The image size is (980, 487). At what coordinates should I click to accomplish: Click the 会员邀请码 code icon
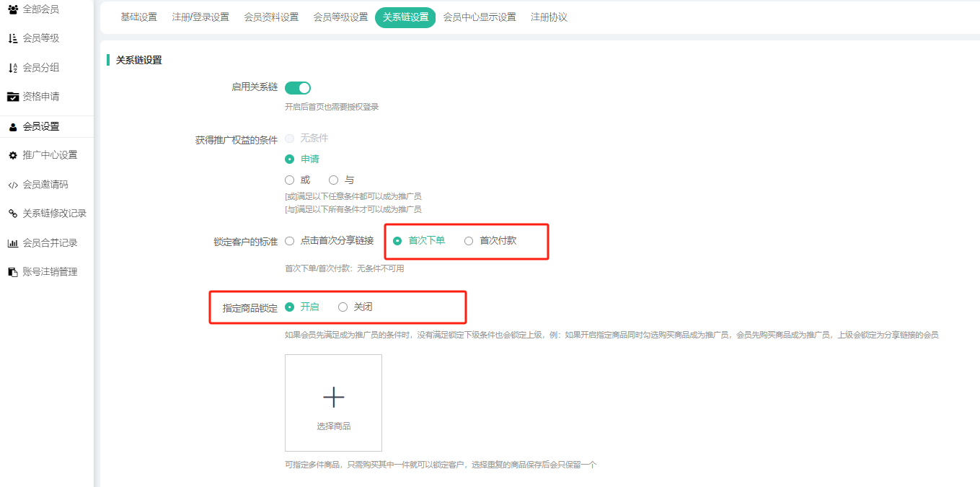click(13, 185)
